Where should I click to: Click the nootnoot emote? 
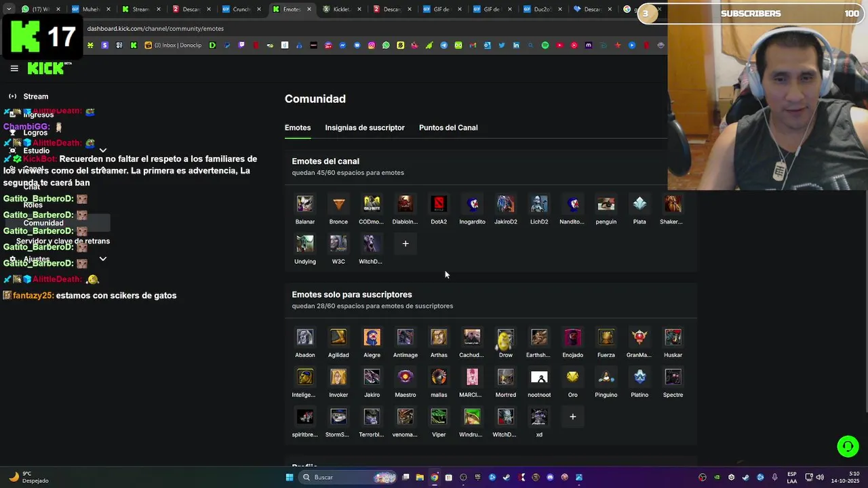click(539, 377)
